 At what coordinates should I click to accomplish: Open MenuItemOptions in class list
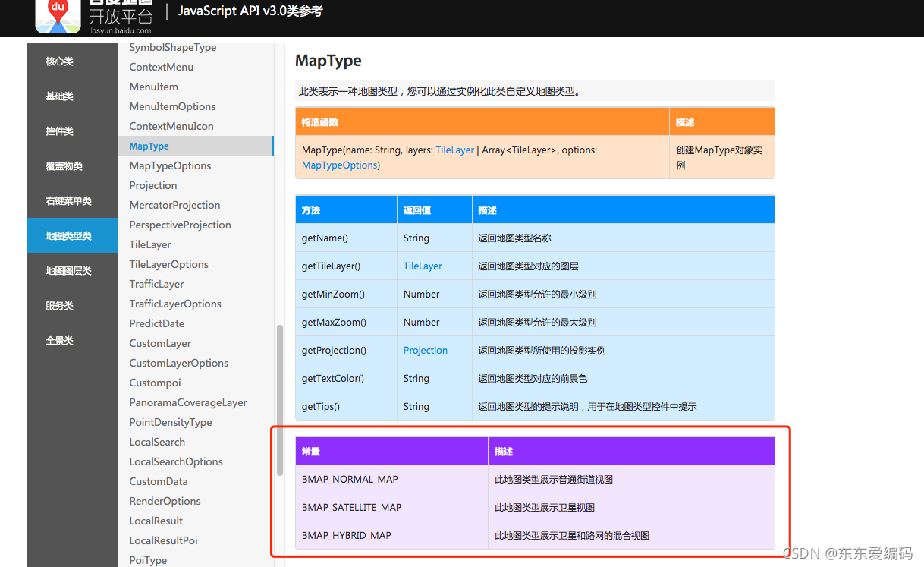pos(173,106)
